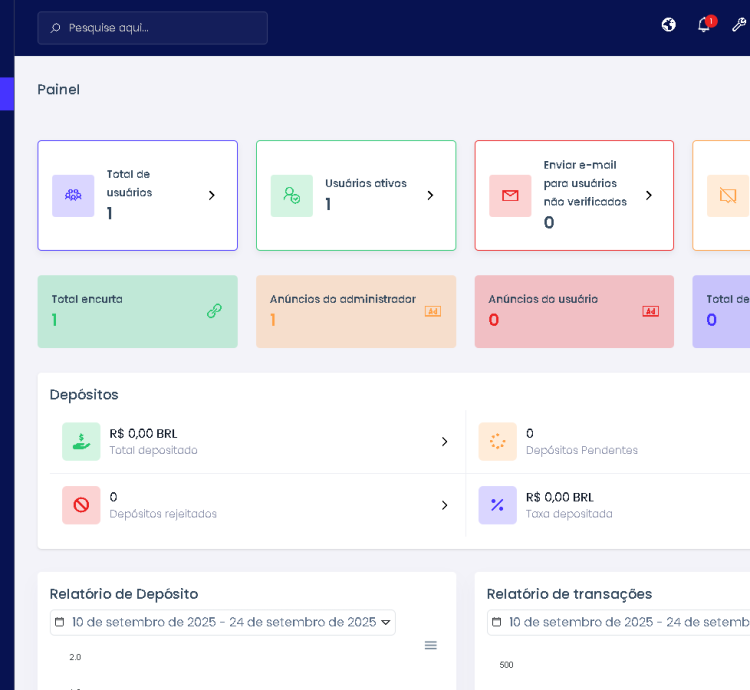Image resolution: width=750 pixels, height=690 pixels.
Task: Click chevron next to Total depositado
Action: click(444, 441)
